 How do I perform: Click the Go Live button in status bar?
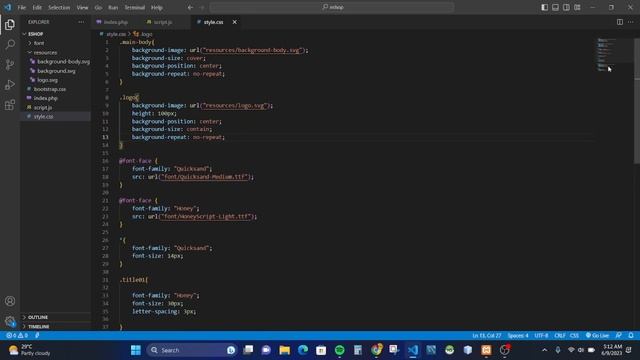[x=597, y=336]
